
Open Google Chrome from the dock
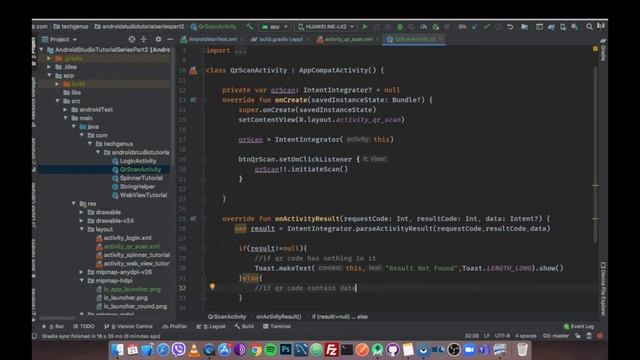coord(256,350)
